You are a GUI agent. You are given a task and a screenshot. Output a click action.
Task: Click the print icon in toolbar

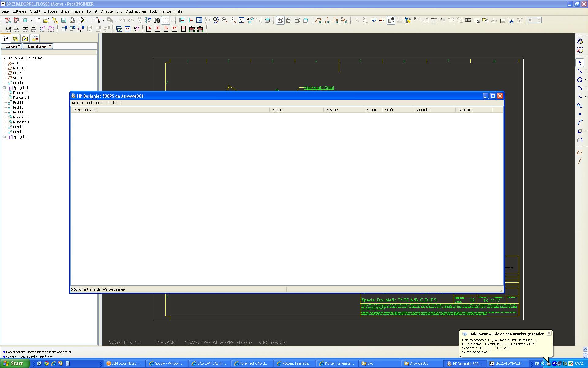[72, 20]
